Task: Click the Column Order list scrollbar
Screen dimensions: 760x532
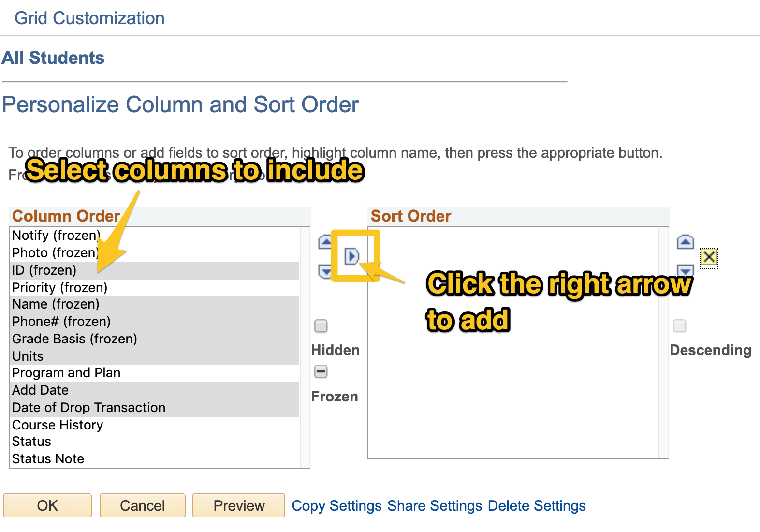Action: [x=305, y=347]
